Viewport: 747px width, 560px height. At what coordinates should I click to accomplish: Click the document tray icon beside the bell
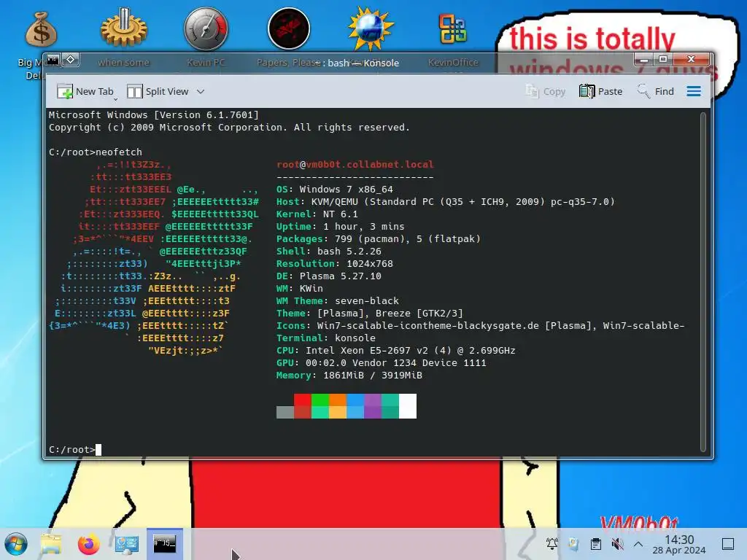tap(573, 544)
